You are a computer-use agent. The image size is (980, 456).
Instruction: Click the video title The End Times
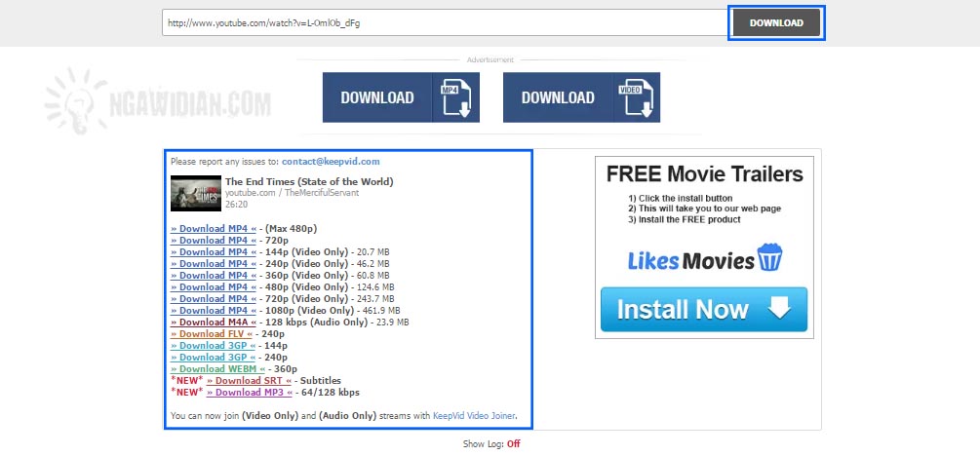(x=309, y=182)
